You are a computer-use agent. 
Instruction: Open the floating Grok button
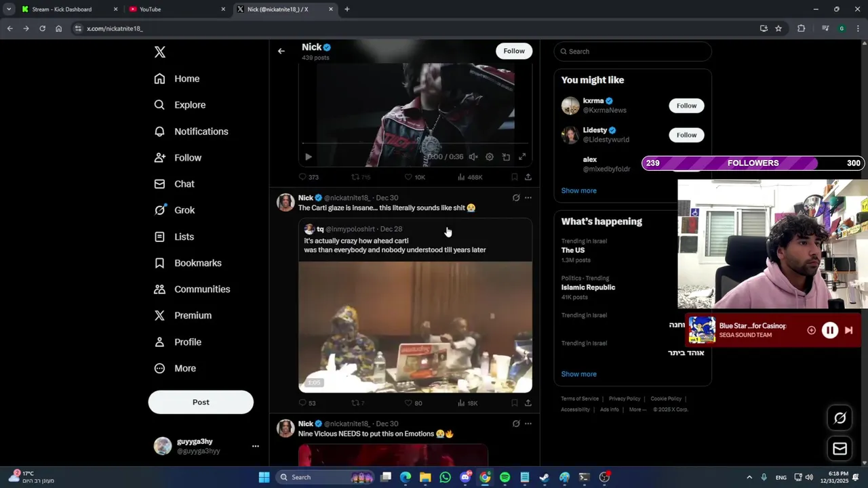click(840, 418)
